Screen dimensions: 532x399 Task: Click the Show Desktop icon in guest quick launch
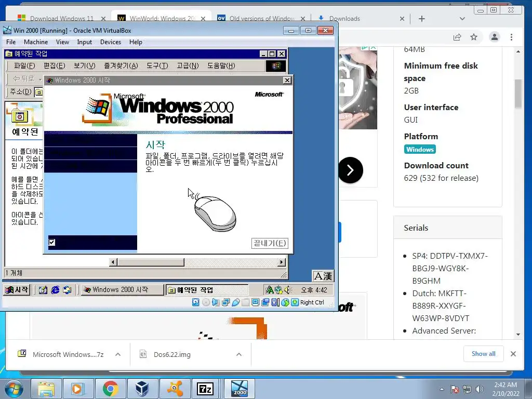click(43, 290)
